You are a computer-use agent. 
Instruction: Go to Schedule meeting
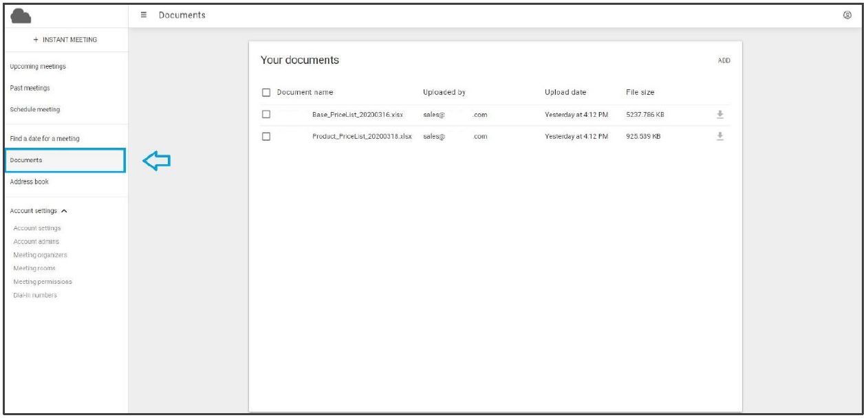click(x=35, y=109)
